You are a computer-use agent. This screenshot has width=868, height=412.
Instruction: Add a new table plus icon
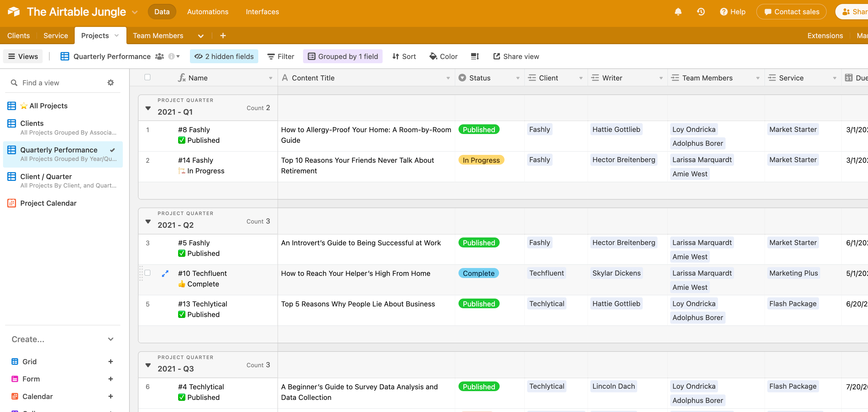223,35
